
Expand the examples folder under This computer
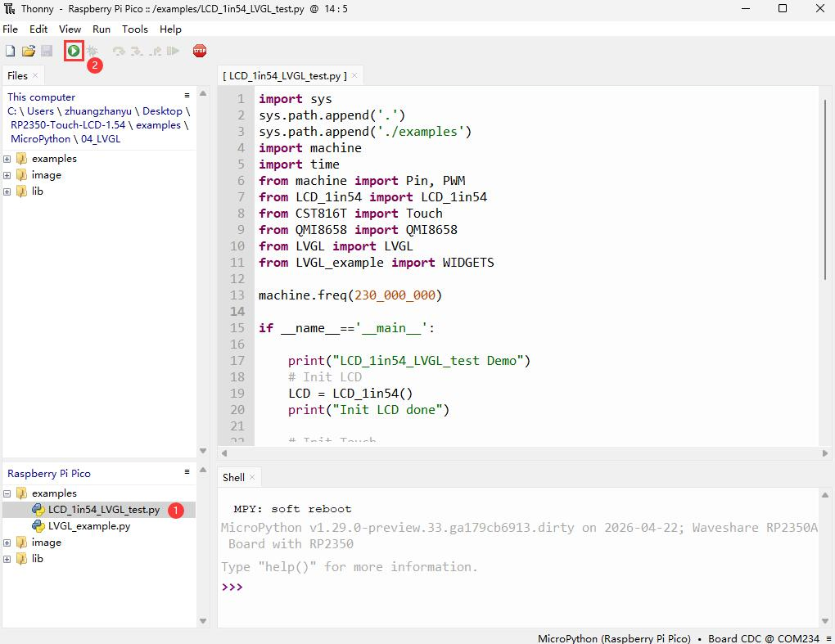pyautogui.click(x=7, y=158)
